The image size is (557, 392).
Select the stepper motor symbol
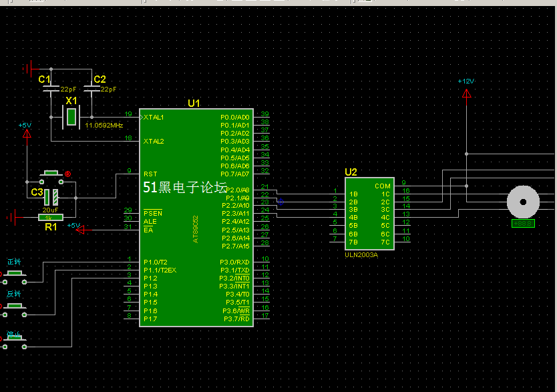point(523,202)
